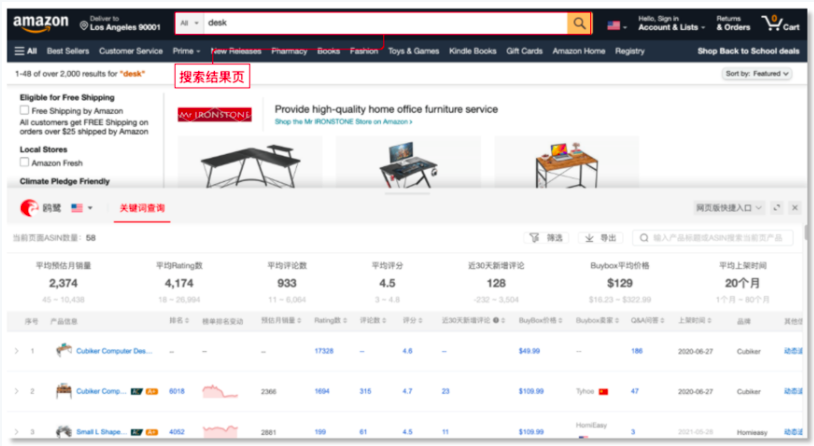Open Cubiker Computer Des... product link
814x446 pixels.
[114, 351]
